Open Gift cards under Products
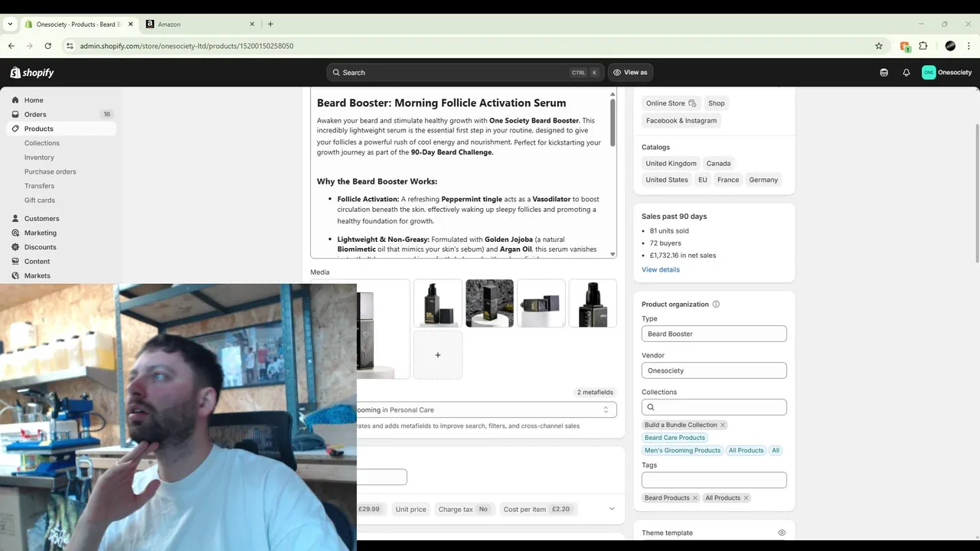Screen dimensions: 980x551 point(40,201)
